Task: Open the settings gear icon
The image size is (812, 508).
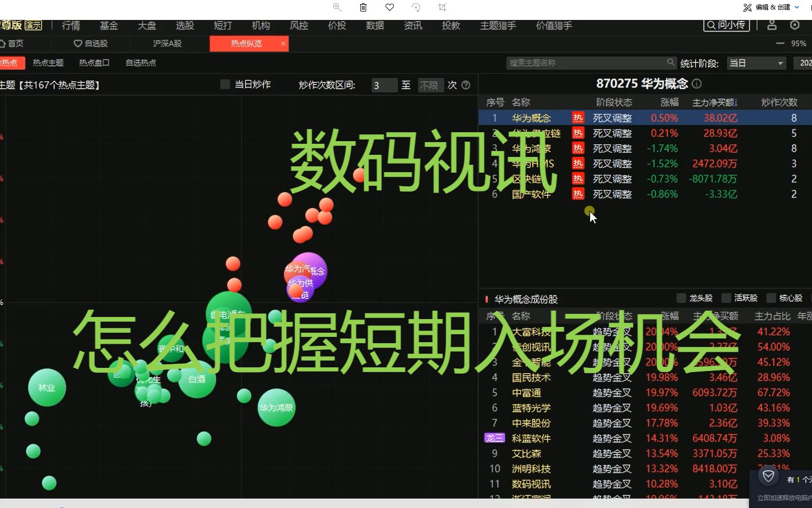Action: coord(795,25)
